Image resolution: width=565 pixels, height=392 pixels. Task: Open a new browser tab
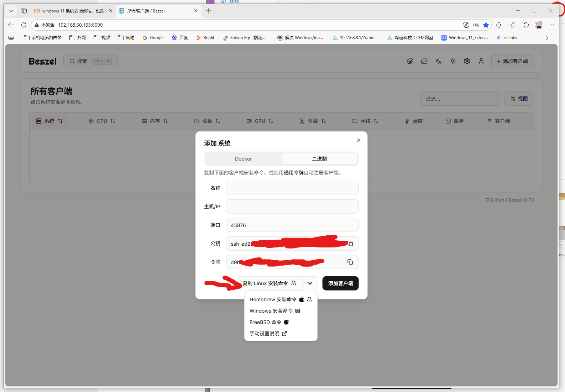209,11
